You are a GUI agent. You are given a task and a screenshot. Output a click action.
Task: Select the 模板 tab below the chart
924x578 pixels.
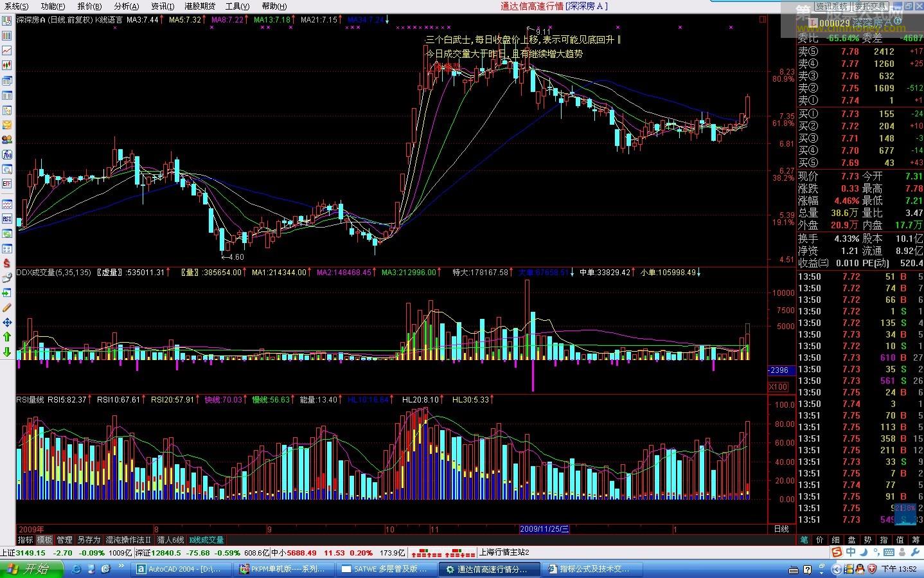click(x=45, y=540)
